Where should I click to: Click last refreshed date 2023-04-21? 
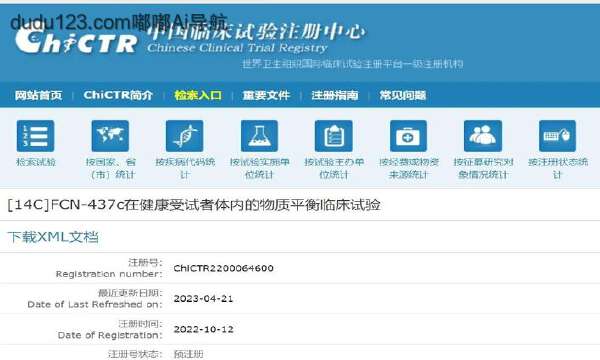click(203, 299)
